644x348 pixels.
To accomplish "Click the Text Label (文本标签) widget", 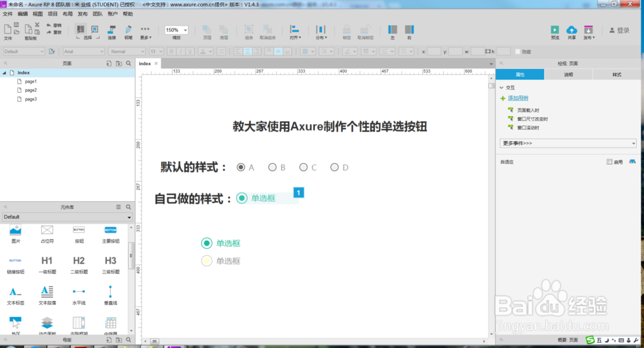I will point(15,295).
